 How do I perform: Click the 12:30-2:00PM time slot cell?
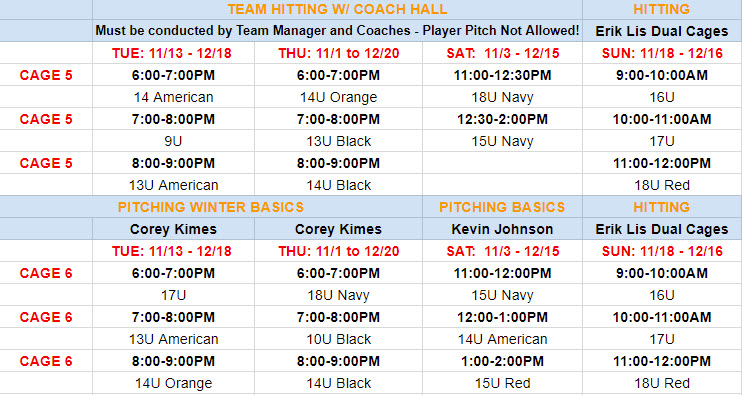point(502,119)
